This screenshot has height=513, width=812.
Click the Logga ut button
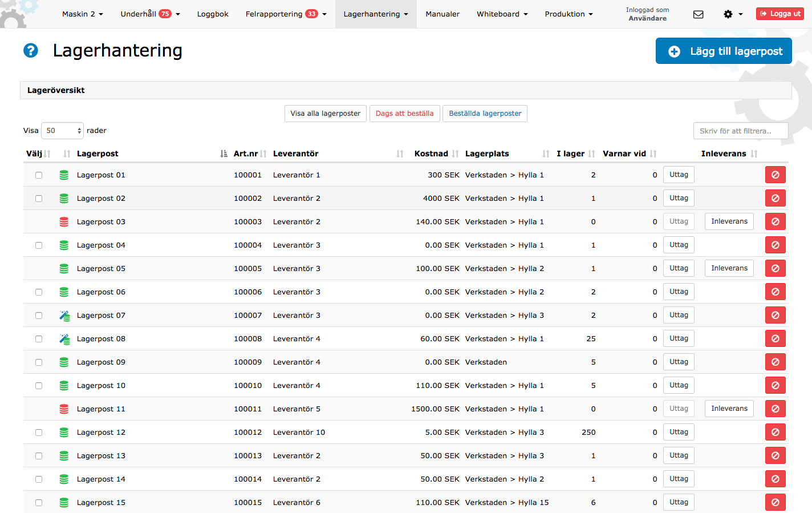(780, 14)
